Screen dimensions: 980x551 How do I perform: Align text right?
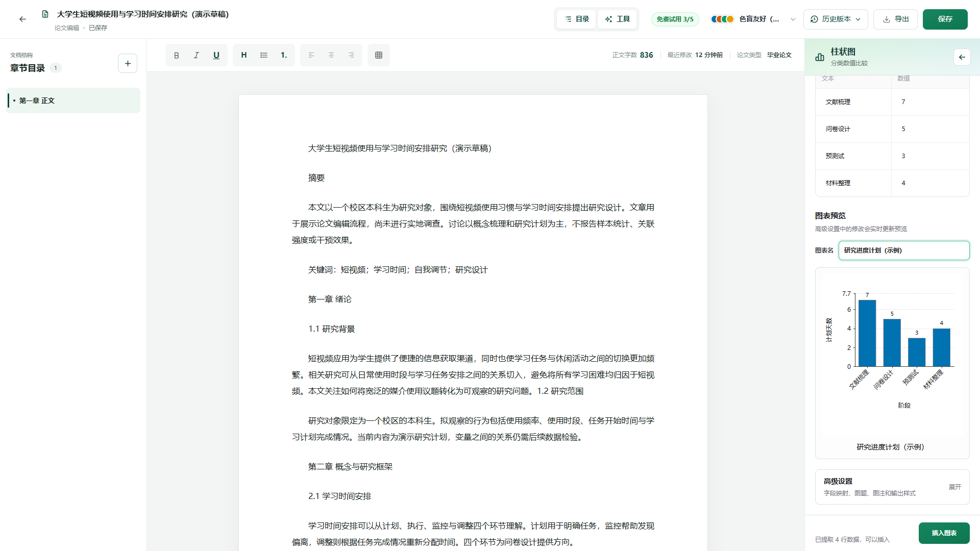[x=351, y=55]
